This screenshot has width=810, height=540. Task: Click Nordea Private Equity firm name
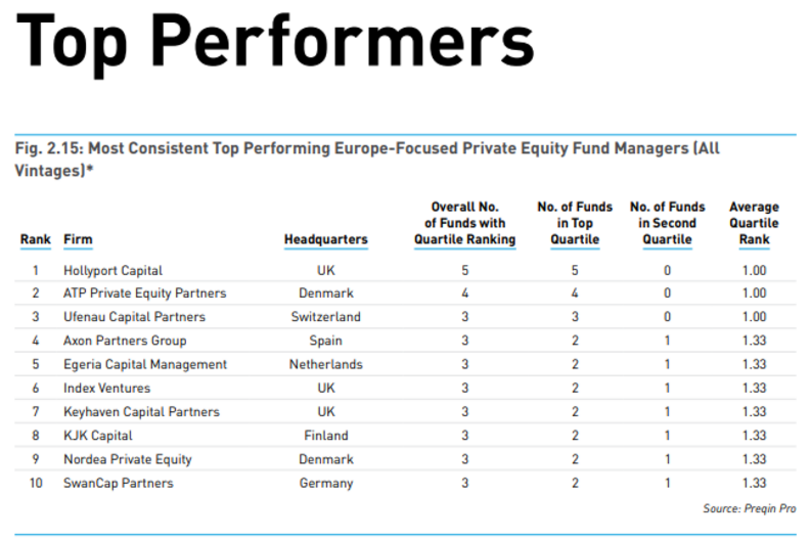coord(127,460)
